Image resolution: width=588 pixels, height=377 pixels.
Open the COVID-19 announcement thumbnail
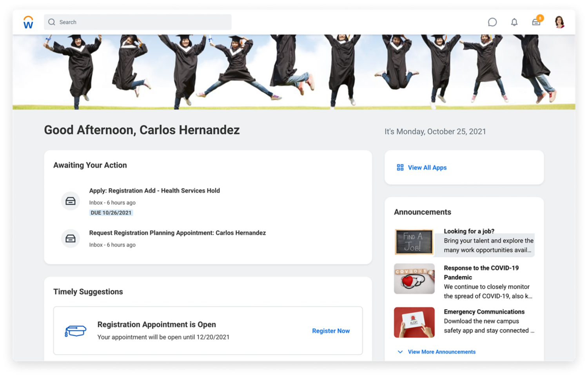coord(414,279)
